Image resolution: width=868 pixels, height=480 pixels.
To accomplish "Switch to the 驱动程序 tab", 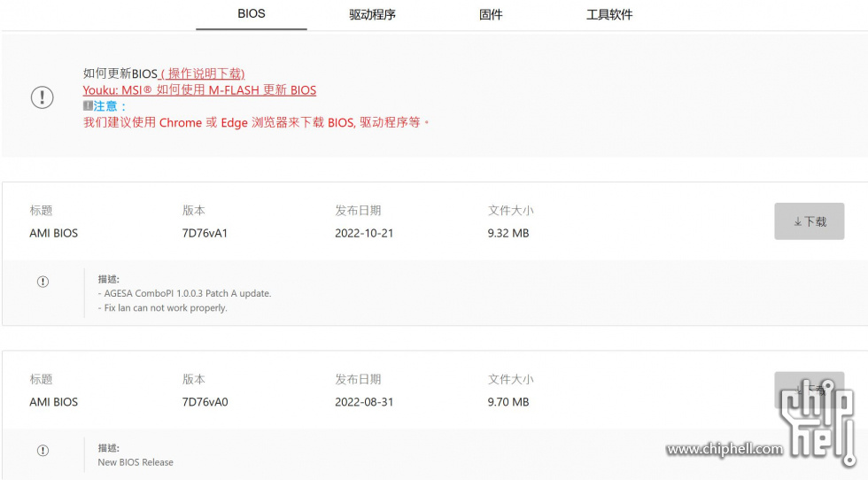I will (372, 14).
